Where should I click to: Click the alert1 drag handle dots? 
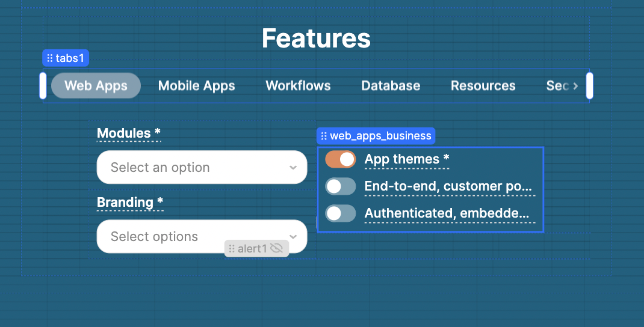coord(232,249)
